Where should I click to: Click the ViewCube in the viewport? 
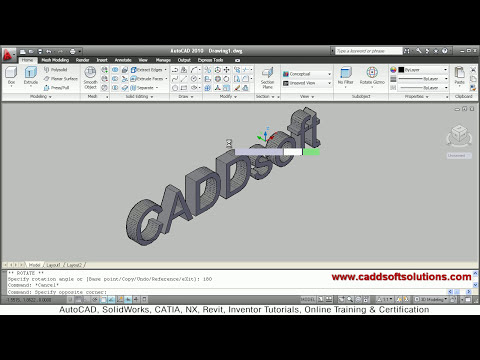coord(459,135)
